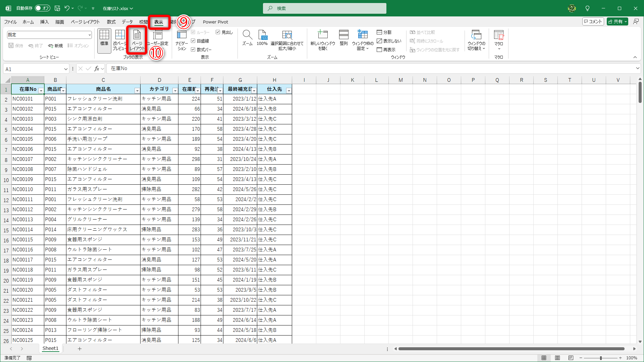This screenshot has height=362, width=644.
Task: Toggle the headings (見出し) checkbox
Action: (218, 32)
